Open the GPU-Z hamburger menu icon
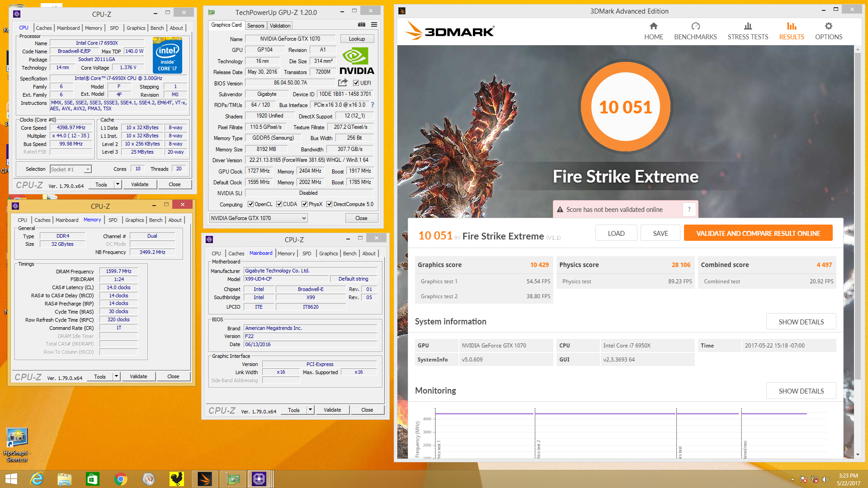The width and height of the screenshot is (868, 488). coord(374,25)
